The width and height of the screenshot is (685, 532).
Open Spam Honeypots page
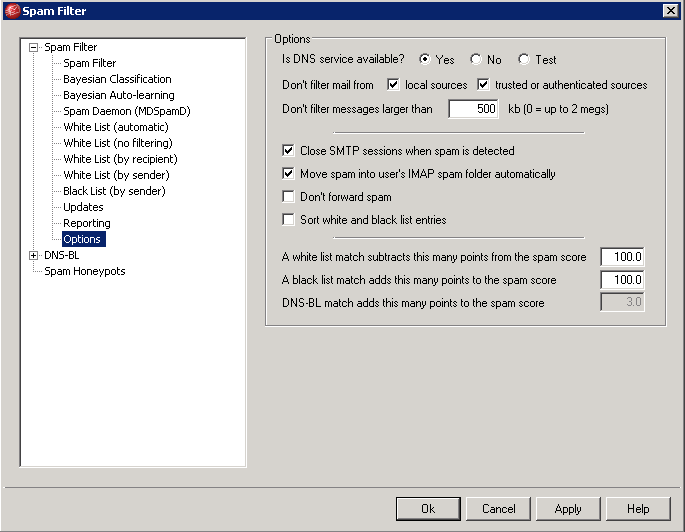(85, 271)
